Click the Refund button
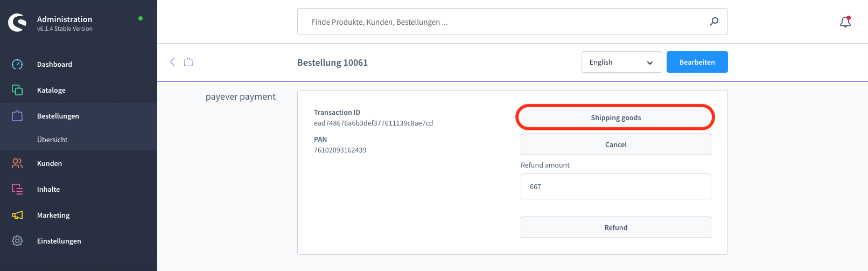The width and height of the screenshot is (868, 271). click(616, 227)
